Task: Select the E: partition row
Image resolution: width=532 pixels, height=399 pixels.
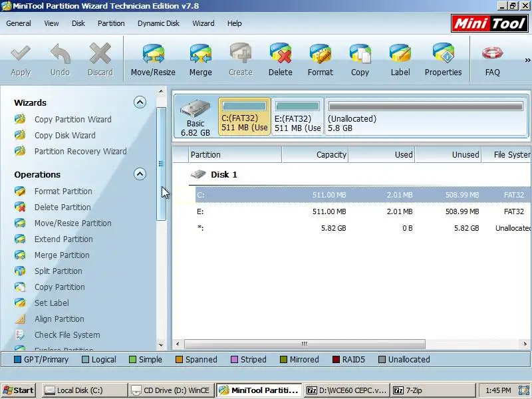Action: (363, 211)
